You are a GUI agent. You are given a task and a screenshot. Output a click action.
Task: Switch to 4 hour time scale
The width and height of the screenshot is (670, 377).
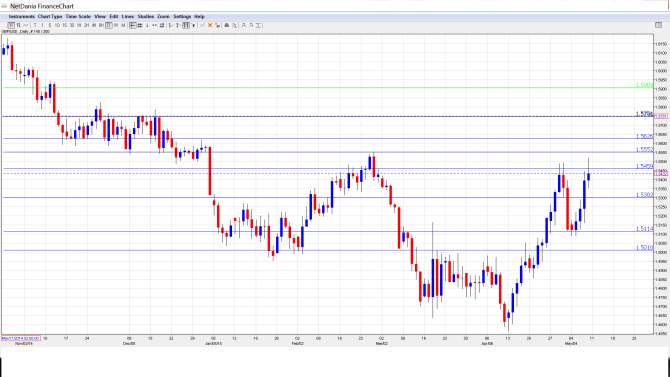coord(94,26)
